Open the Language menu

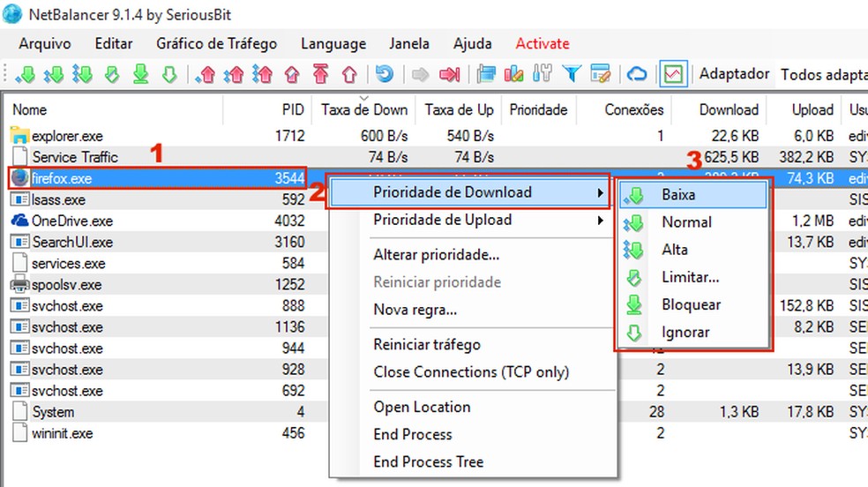pyautogui.click(x=333, y=44)
